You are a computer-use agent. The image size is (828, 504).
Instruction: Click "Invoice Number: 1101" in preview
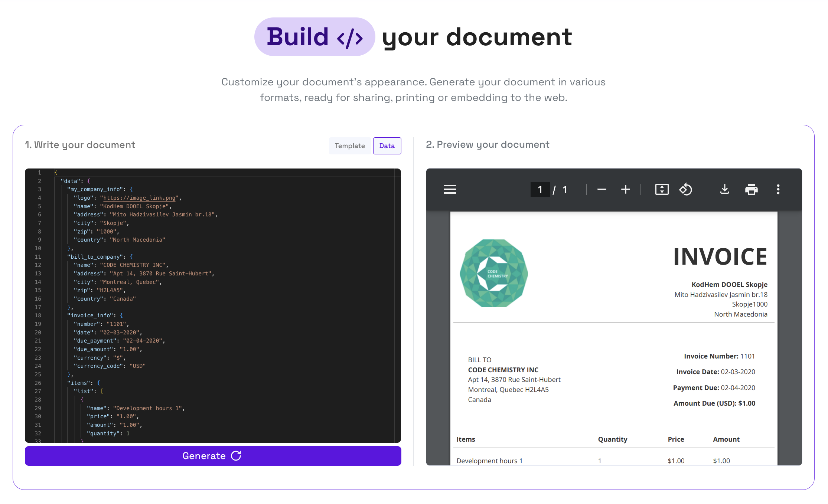[x=719, y=356]
